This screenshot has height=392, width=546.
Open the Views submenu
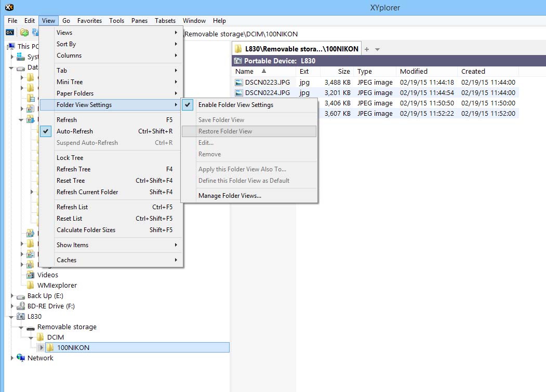click(x=64, y=33)
